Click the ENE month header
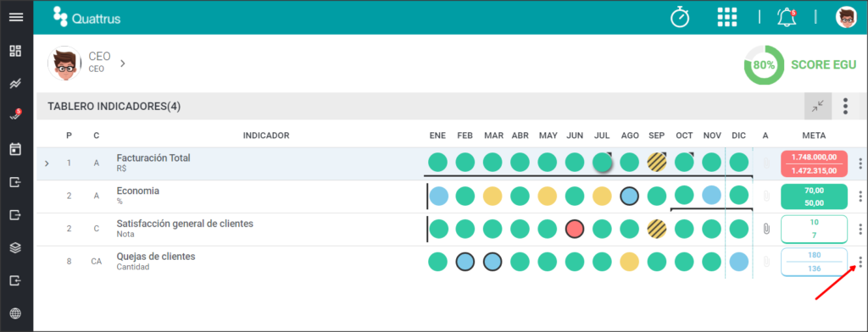The width and height of the screenshot is (868, 332). (x=438, y=136)
